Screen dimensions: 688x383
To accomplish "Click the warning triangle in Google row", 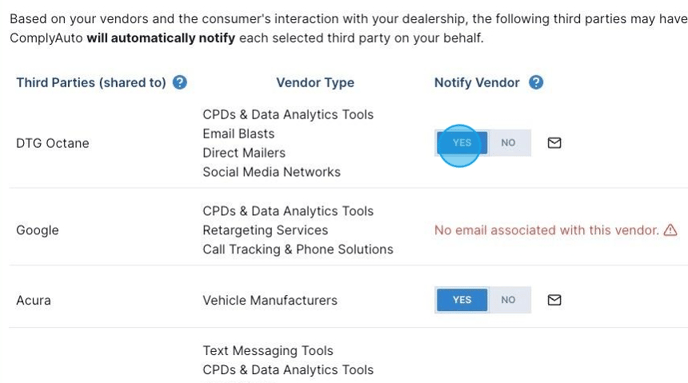I will (x=670, y=230).
